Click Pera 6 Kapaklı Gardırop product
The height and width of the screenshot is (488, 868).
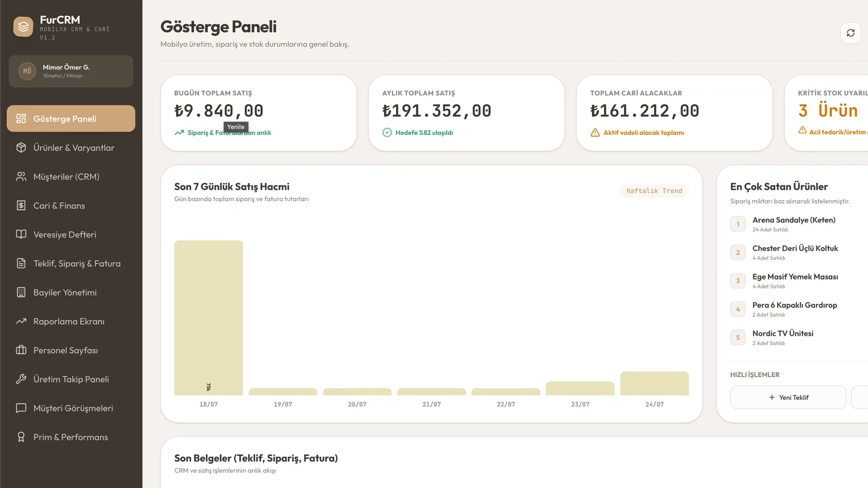794,305
